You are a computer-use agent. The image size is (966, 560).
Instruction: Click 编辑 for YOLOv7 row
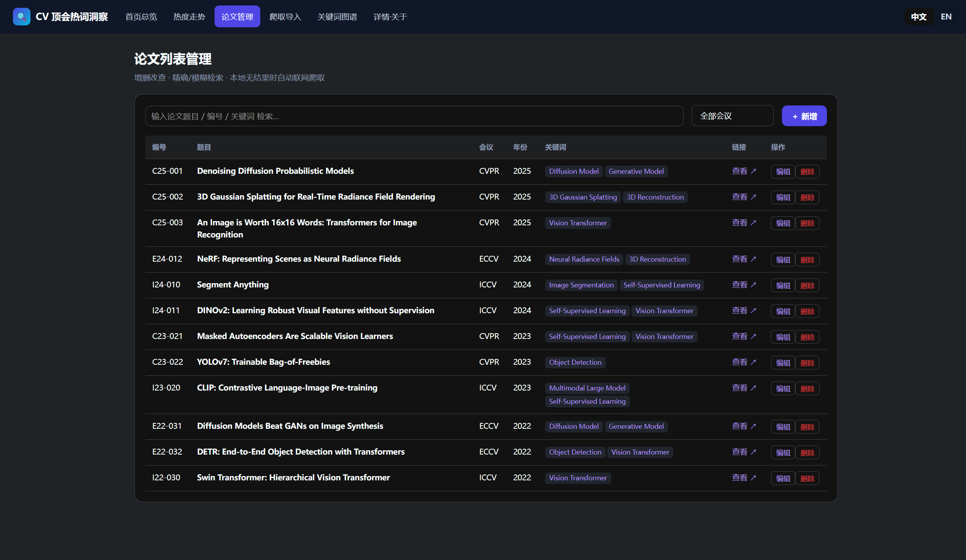click(783, 363)
